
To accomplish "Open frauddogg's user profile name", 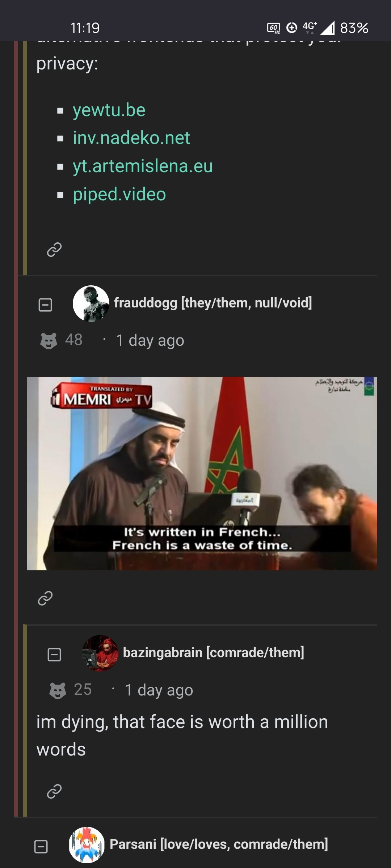I will point(213,303).
